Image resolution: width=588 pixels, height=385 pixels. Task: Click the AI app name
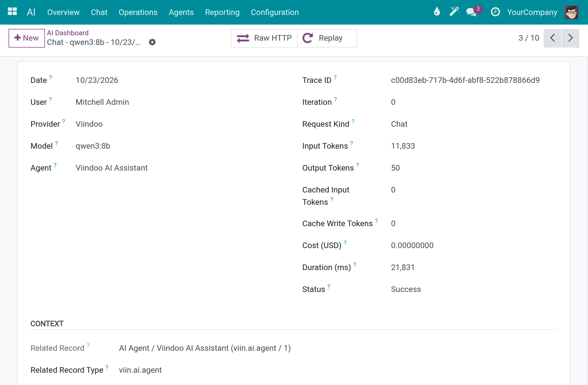[x=31, y=12]
